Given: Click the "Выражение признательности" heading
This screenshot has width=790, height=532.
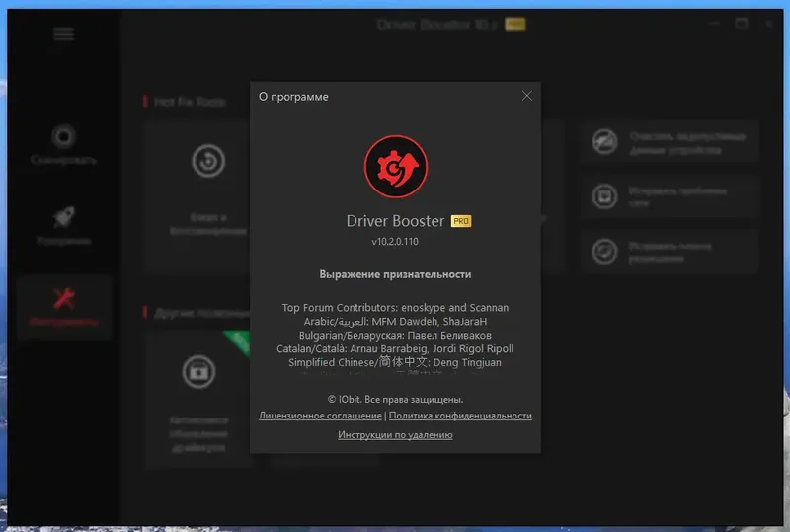Looking at the screenshot, I should pos(396,274).
